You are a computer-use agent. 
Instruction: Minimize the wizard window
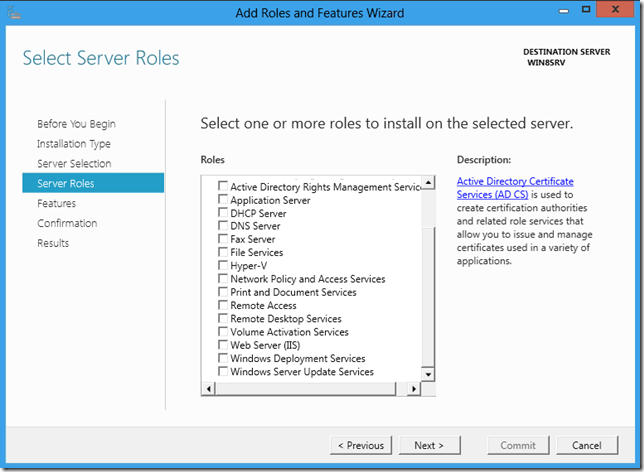point(564,10)
